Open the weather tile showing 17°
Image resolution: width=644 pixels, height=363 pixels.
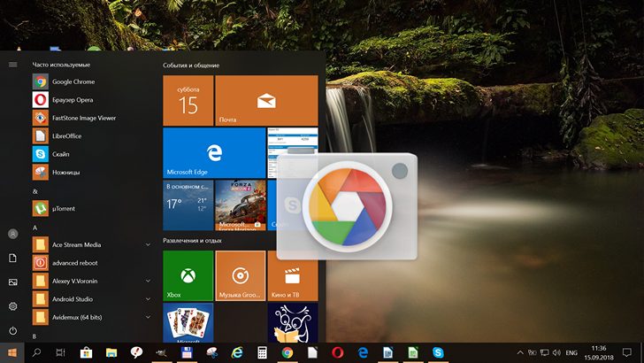coord(188,205)
